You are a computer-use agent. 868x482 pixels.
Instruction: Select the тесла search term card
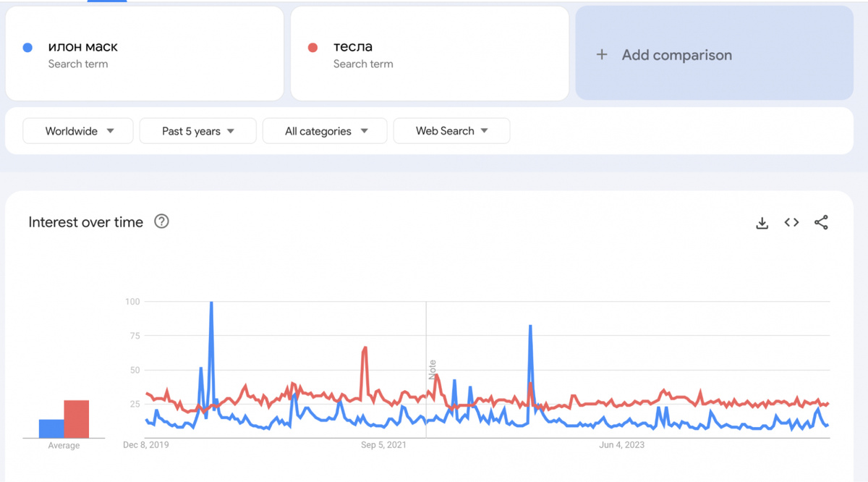(430, 53)
